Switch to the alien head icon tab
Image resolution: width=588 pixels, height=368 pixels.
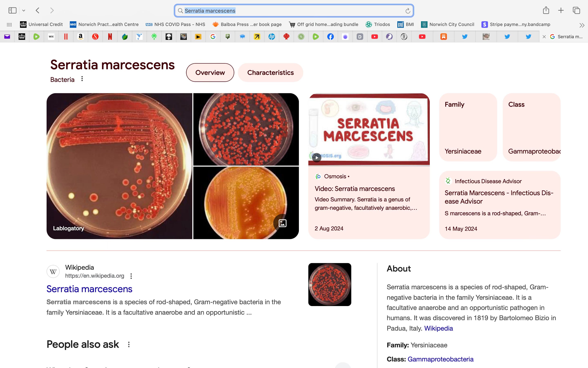[169, 37]
